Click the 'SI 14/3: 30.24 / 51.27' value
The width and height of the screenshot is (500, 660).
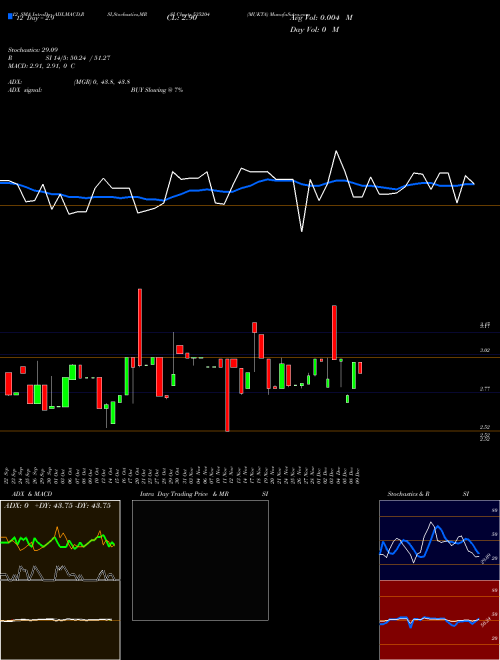[x=78, y=58]
